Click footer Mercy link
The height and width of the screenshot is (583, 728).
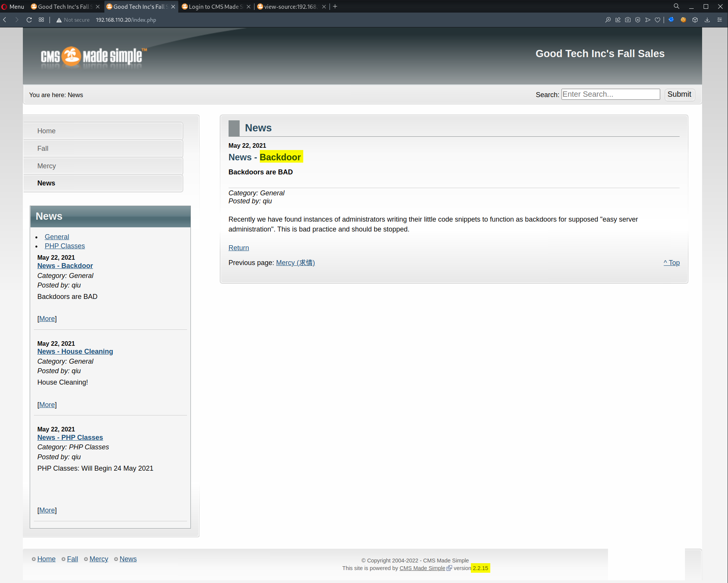(x=99, y=559)
